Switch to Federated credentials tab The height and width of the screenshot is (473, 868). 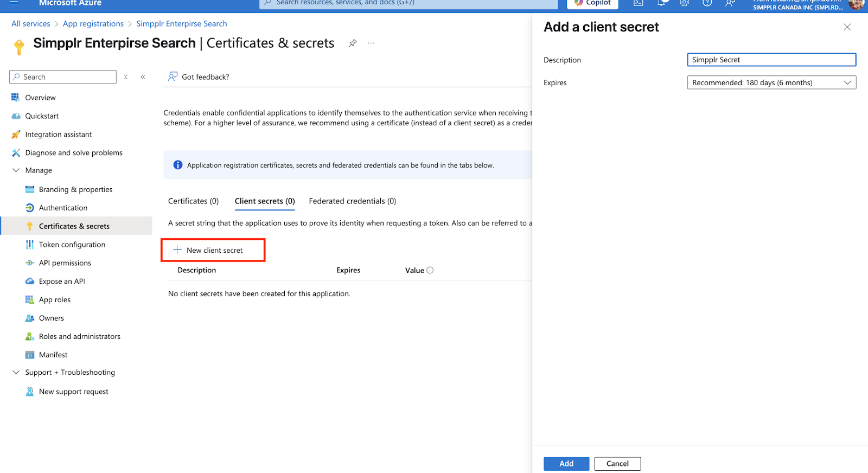tap(352, 201)
